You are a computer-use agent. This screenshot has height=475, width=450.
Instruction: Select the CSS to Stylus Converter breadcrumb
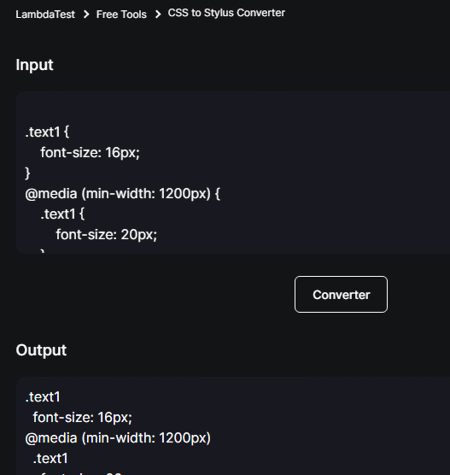click(226, 13)
